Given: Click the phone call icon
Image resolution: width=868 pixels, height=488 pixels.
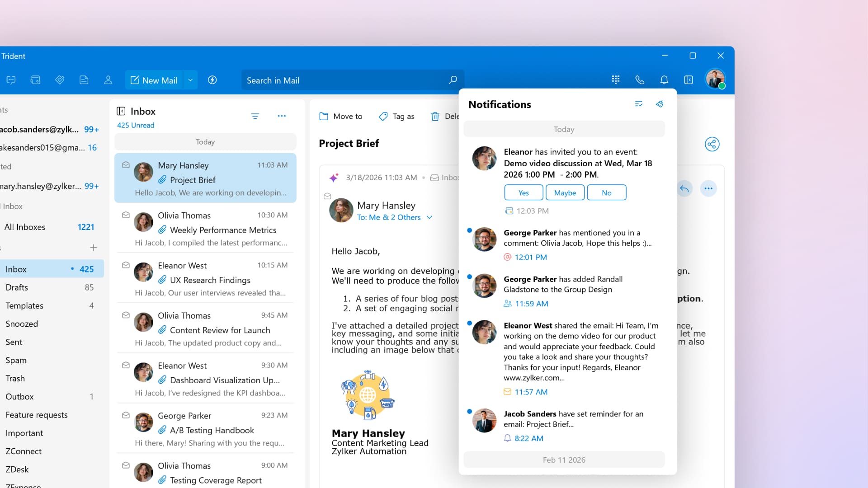Looking at the screenshot, I should 639,80.
